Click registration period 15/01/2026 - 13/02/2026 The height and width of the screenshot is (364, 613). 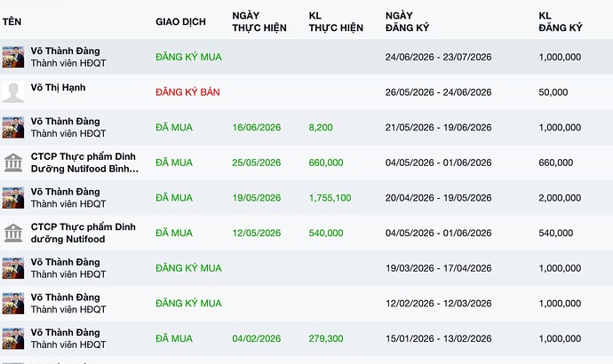(438, 338)
